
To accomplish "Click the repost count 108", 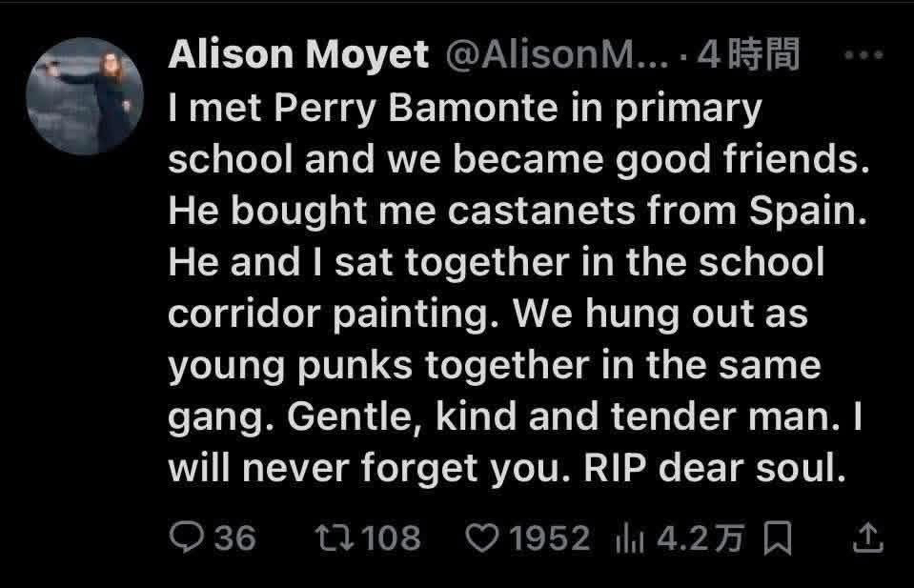I will click(x=391, y=539).
